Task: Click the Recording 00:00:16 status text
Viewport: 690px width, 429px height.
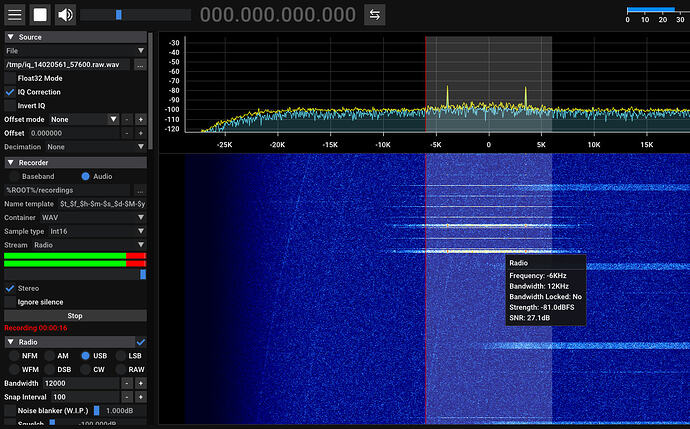Action: [36, 328]
